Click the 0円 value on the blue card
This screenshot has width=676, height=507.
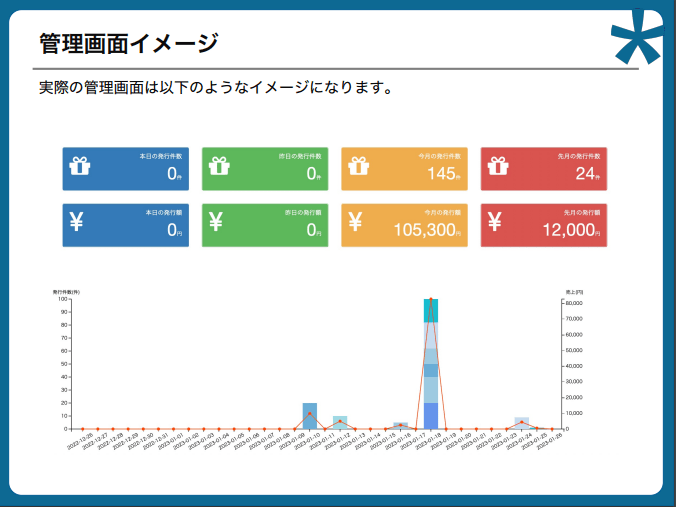pos(174,230)
